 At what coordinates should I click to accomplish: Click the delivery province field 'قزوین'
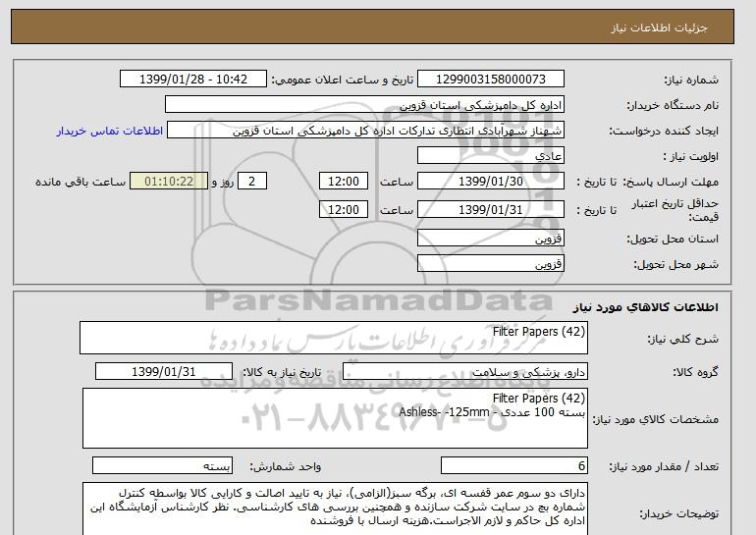click(490, 239)
